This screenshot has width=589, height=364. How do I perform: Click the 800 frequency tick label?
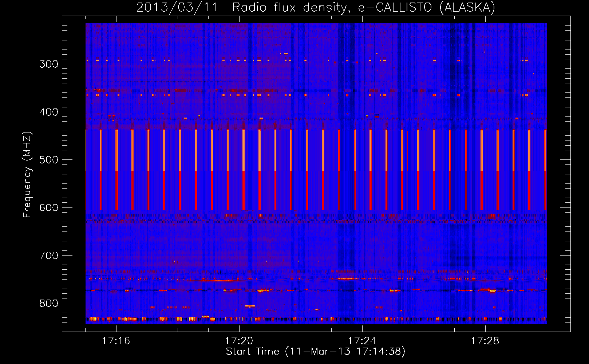tap(49, 303)
